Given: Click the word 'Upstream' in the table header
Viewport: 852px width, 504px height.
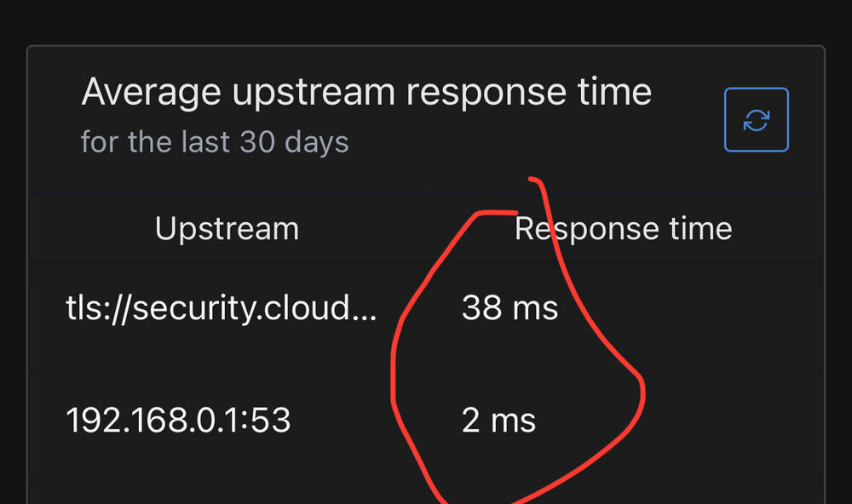Looking at the screenshot, I should pyautogui.click(x=227, y=229).
